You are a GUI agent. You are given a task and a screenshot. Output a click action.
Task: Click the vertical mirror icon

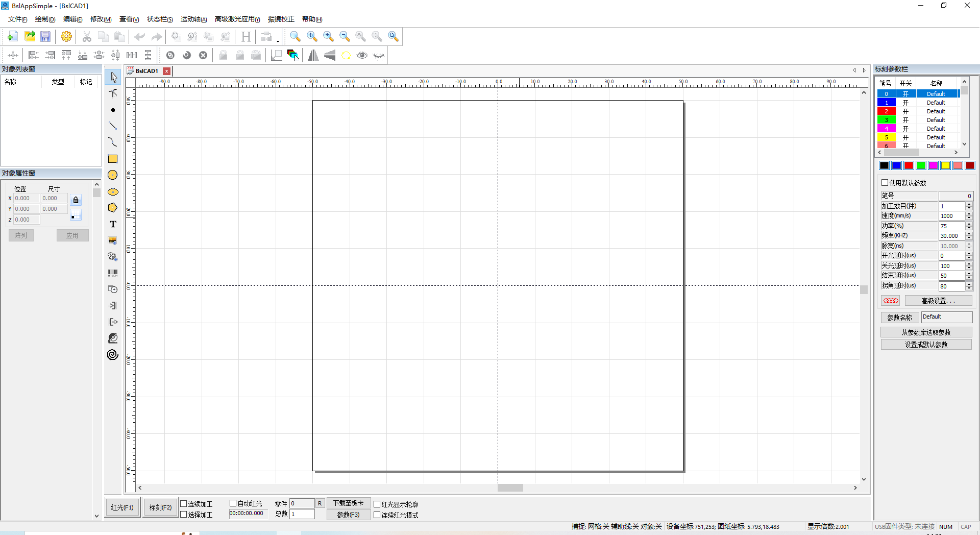[330, 55]
